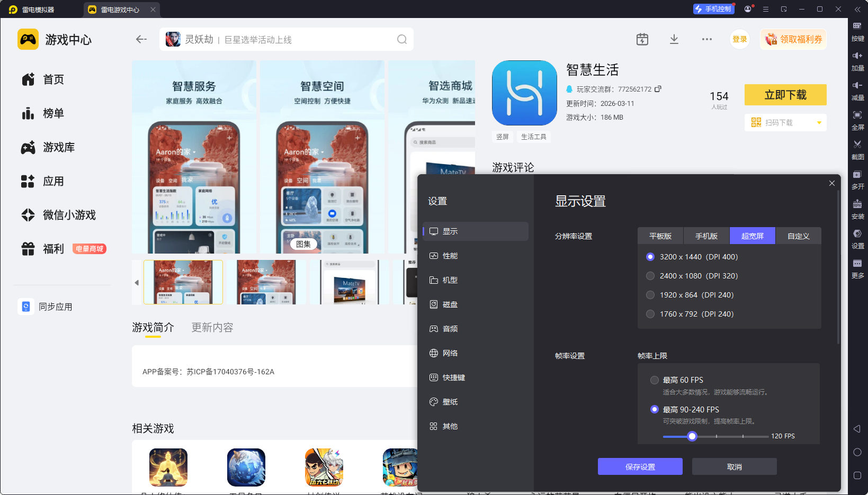Expand the 扫码下载 dropdown

pyautogui.click(x=819, y=123)
